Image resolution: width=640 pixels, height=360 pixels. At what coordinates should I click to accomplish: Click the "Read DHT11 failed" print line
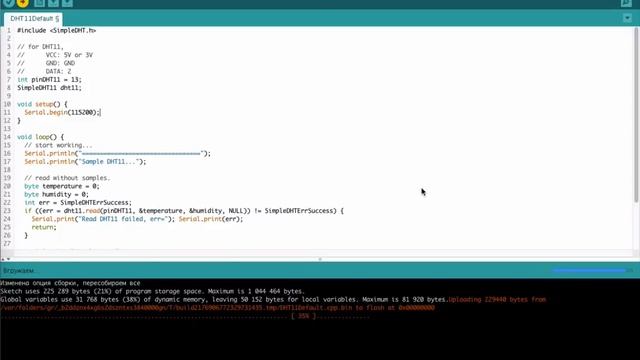coord(137,219)
